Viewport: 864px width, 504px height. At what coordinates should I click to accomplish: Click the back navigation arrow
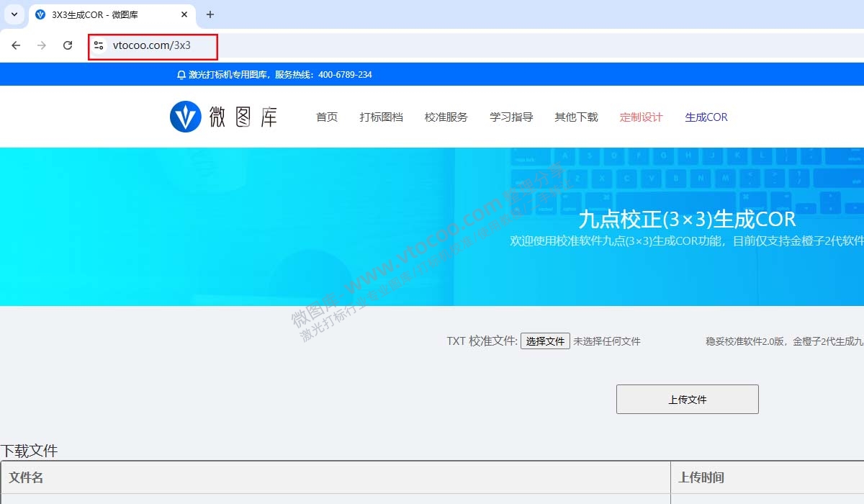click(x=16, y=45)
